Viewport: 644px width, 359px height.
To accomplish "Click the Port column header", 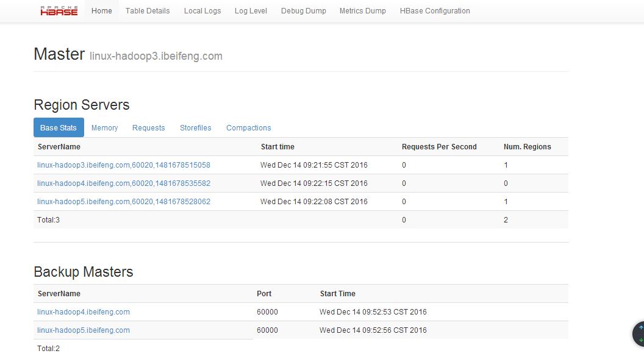I will 264,294.
